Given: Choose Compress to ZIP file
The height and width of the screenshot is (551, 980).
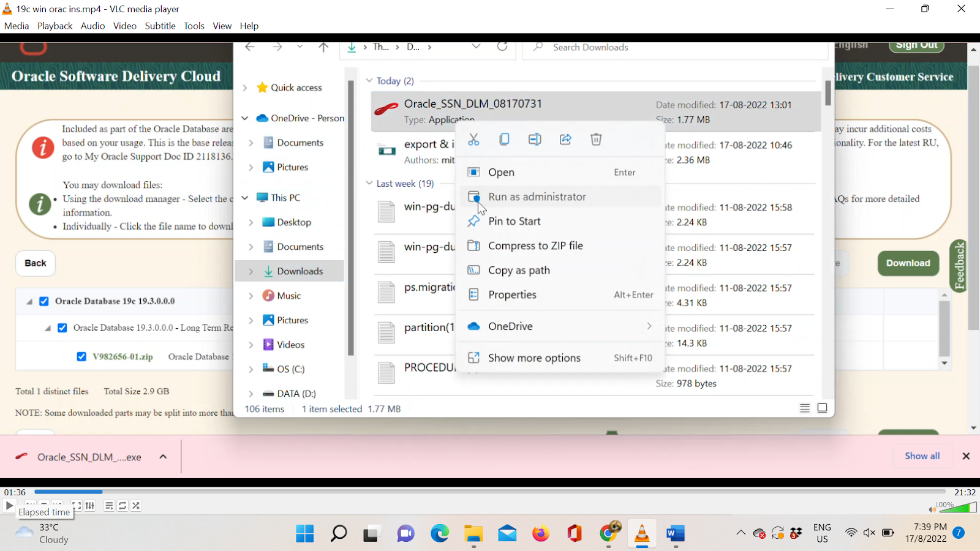Looking at the screenshot, I should 560,246.
